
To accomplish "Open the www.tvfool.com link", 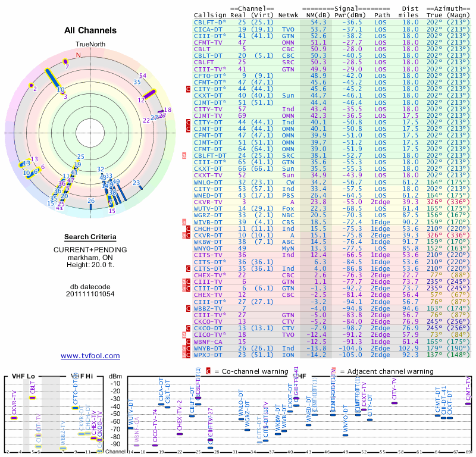I will click(90, 356).
